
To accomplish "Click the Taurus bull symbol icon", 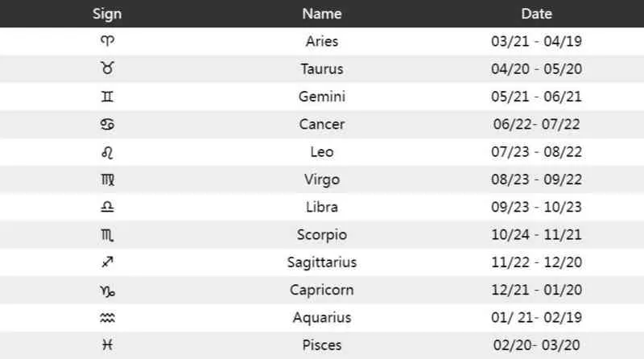I will [x=107, y=68].
